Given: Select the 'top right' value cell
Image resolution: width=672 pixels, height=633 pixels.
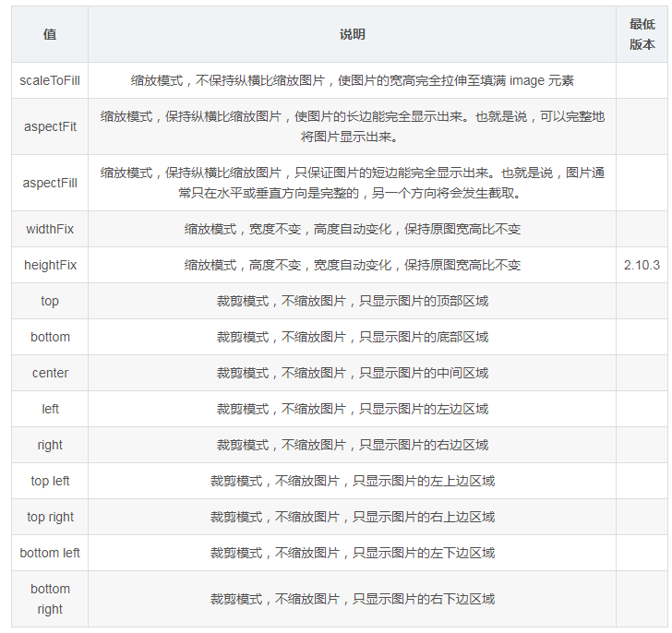Looking at the screenshot, I should pyautogui.click(x=50, y=517).
